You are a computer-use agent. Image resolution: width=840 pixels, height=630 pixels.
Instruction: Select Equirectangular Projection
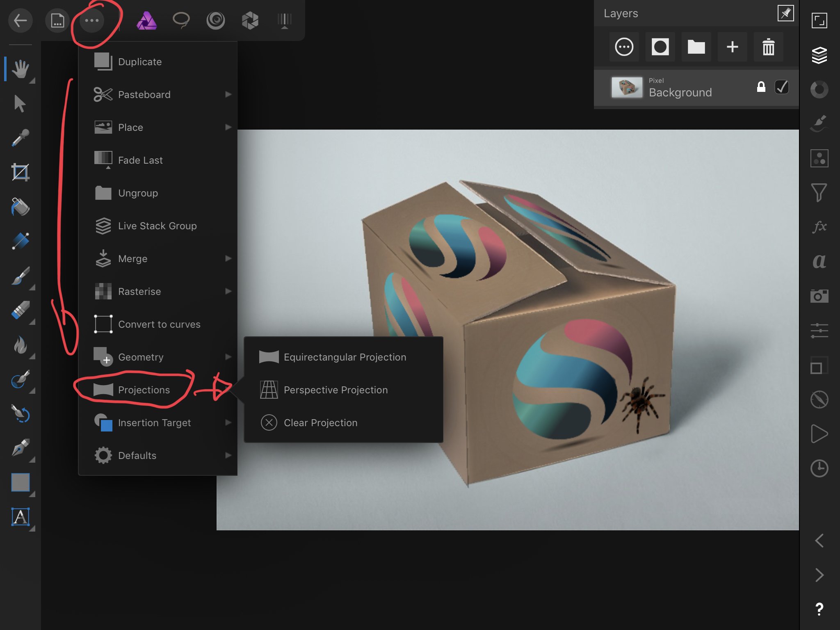(344, 357)
